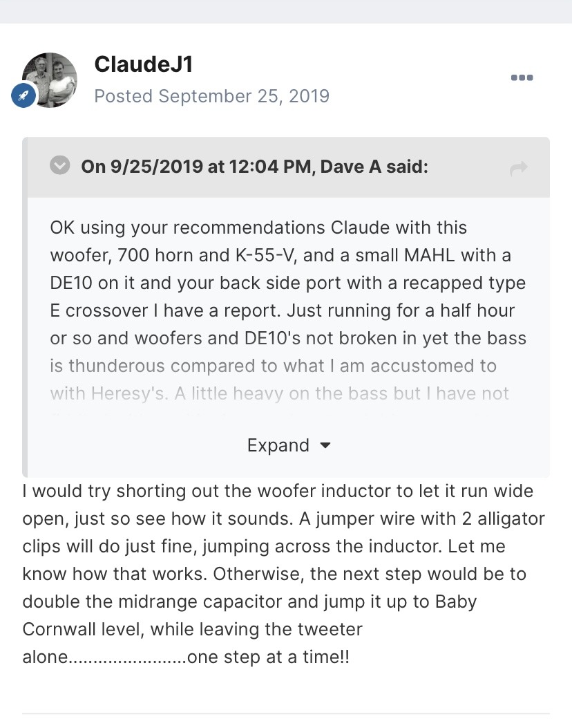
Task: Click the 'one step at a time!!' text
Action: 268,657
